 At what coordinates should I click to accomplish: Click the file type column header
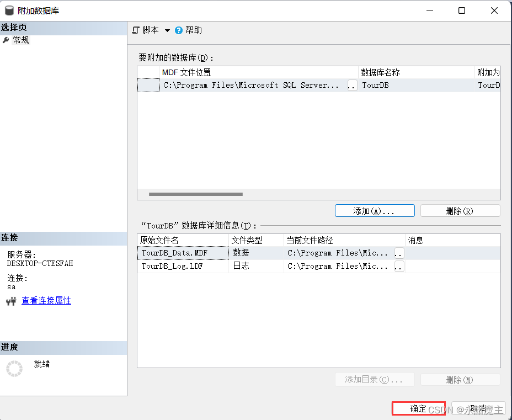coord(257,241)
